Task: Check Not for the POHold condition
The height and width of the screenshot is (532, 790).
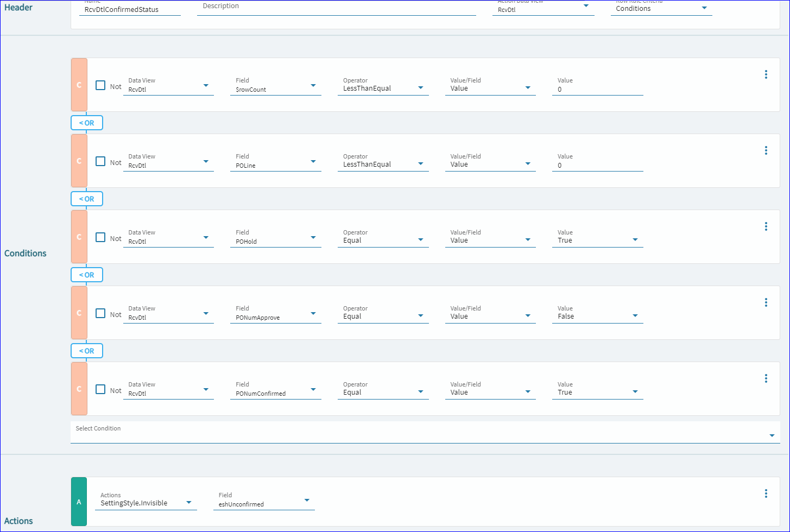Action: (100, 237)
